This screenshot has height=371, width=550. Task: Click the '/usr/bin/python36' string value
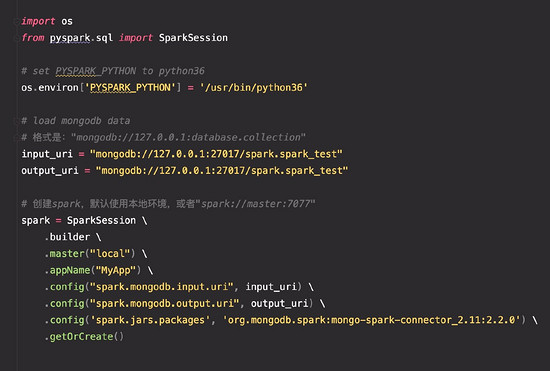coord(254,88)
